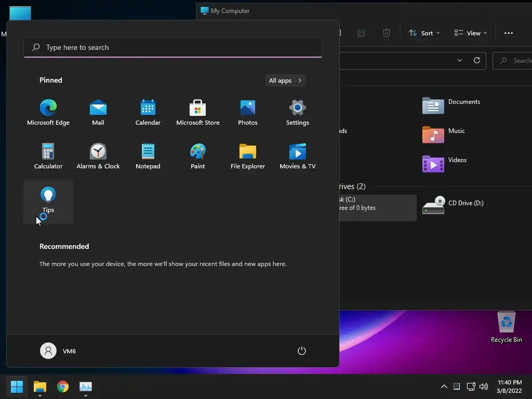Open Microsoft Edge from pinned apps
Image resolution: width=532 pixels, height=399 pixels.
[48, 113]
